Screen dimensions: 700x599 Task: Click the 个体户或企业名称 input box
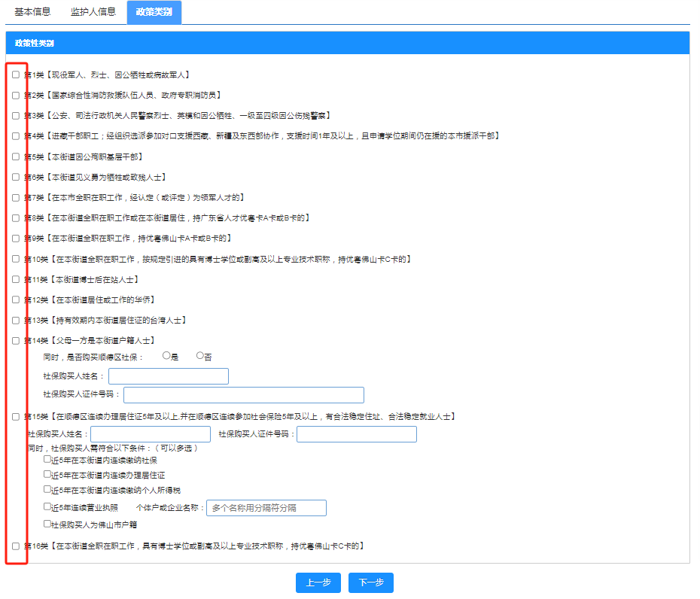pyautogui.click(x=266, y=508)
